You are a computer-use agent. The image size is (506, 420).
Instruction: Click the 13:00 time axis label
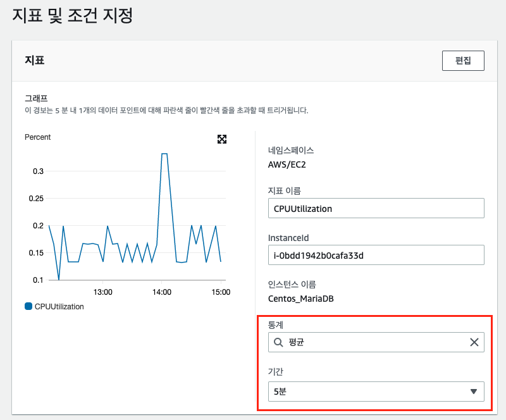click(x=102, y=292)
